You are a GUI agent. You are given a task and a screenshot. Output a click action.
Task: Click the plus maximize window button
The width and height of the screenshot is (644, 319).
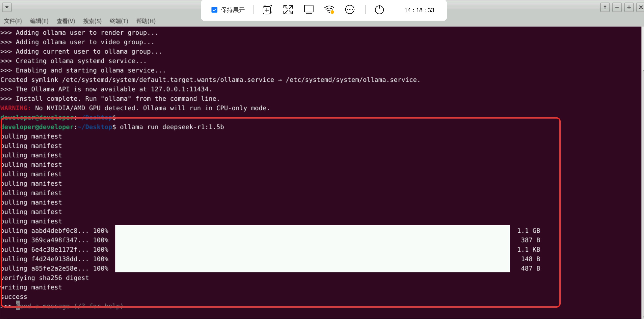pyautogui.click(x=629, y=7)
